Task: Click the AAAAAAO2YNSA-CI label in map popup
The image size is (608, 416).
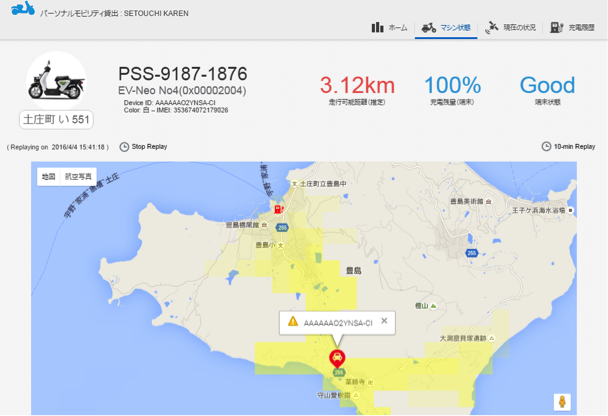Action: click(x=338, y=323)
